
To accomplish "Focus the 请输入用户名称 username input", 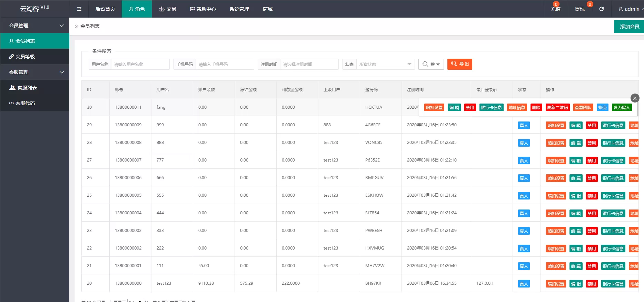I will click(140, 64).
